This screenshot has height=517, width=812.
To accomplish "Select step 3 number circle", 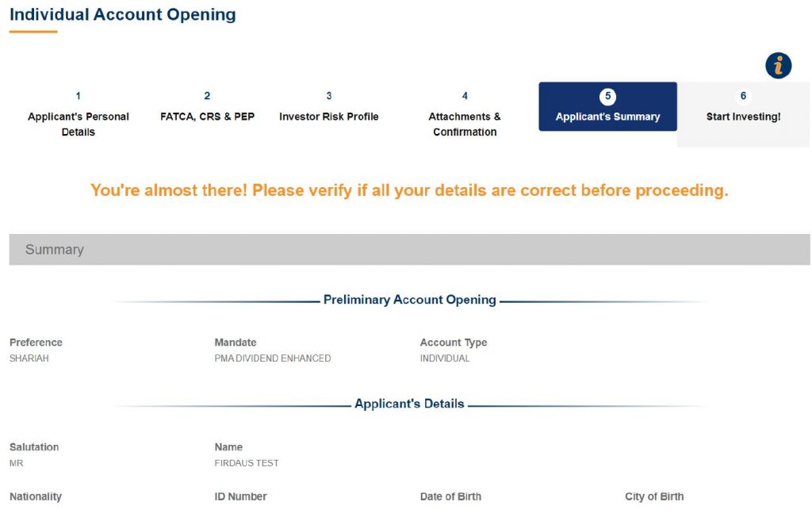I will (329, 96).
